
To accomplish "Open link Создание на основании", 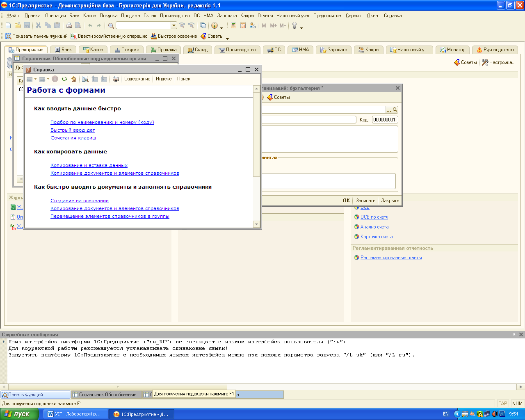I will click(x=80, y=201).
